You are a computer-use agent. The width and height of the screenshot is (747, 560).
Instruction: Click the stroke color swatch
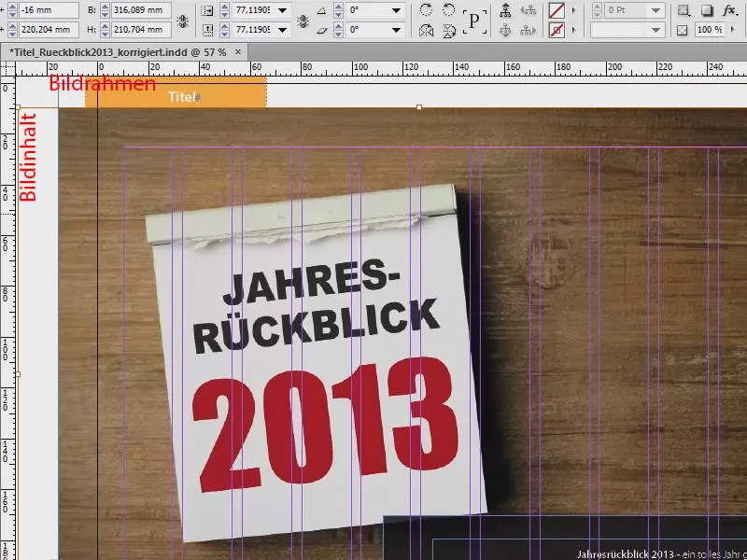click(557, 30)
